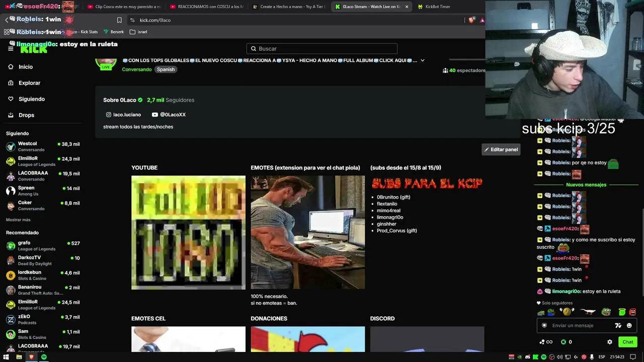Open the EMOTES panel muscular man image
Image resolution: width=644 pixels, height=362 pixels.
pos(308,232)
